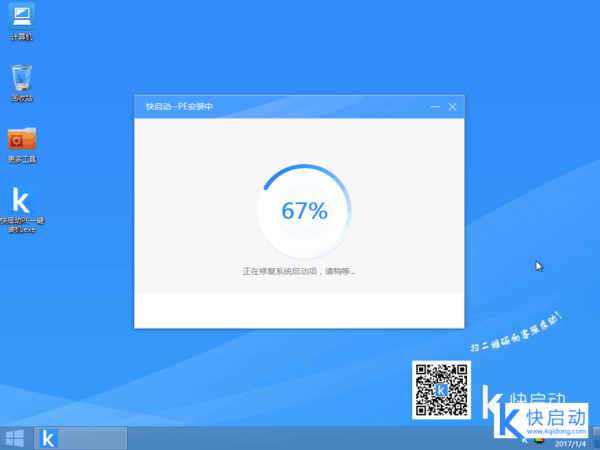Launch 快启动PE一键装机.exe desktop icon
The height and width of the screenshot is (450, 600).
(22, 210)
